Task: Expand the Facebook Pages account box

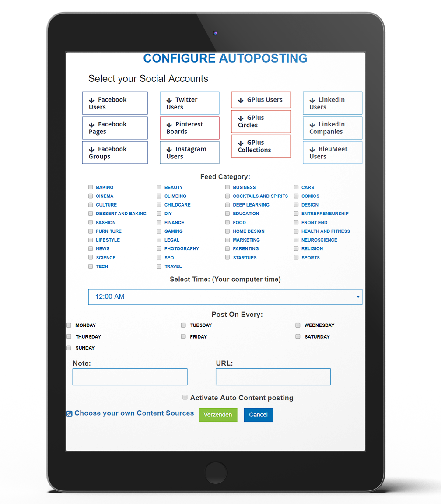Action: click(x=115, y=128)
